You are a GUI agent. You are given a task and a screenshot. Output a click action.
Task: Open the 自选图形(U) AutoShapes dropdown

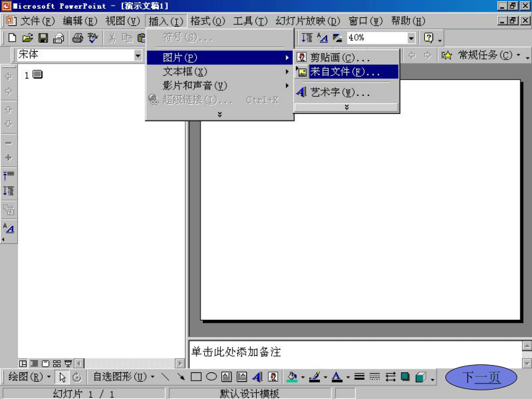[x=124, y=377]
